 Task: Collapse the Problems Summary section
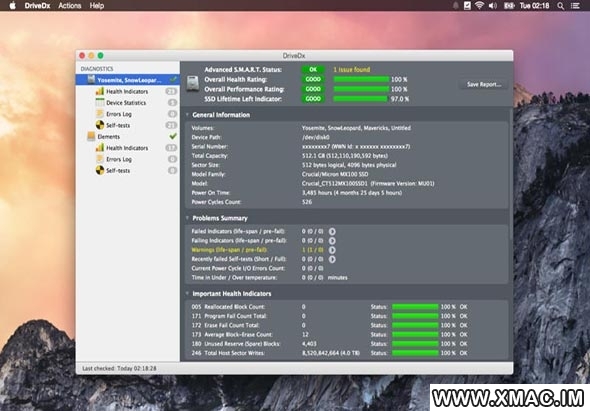coord(187,218)
